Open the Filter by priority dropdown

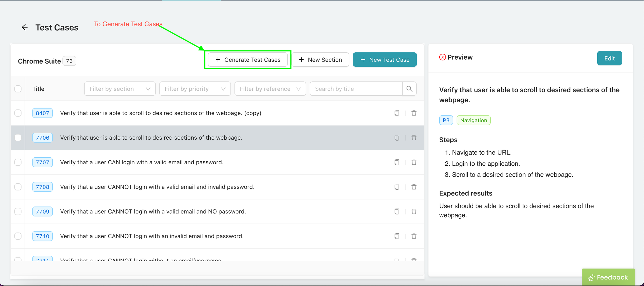195,89
